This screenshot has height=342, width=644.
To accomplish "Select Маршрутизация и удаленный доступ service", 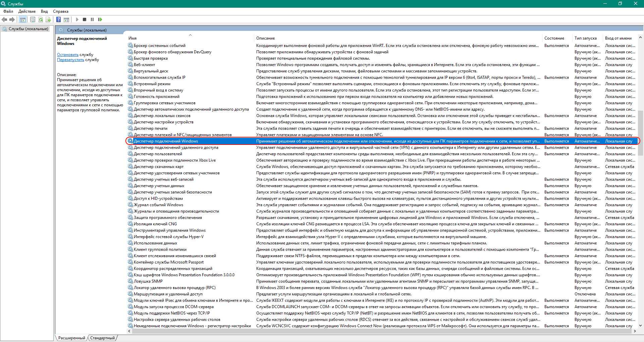I will pos(168,294).
